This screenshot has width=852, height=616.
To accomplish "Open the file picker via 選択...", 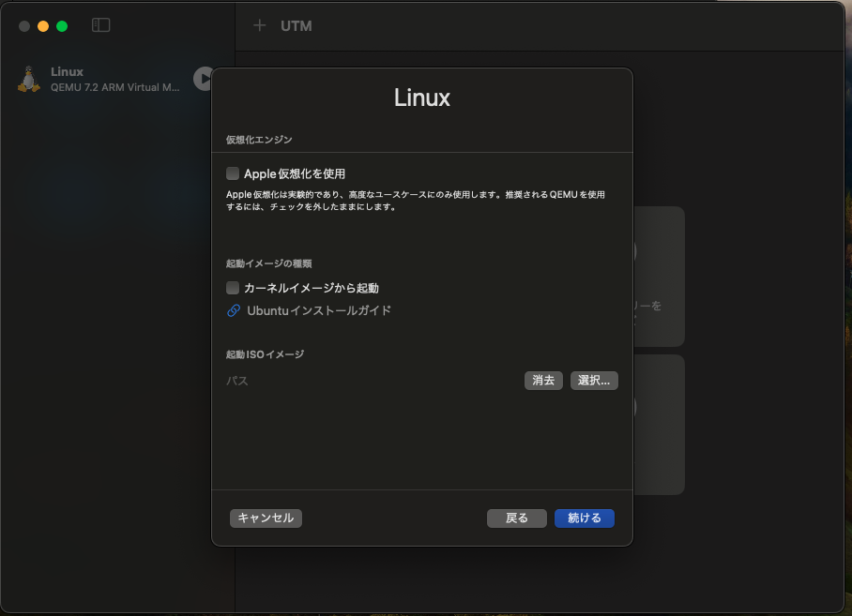I will click(593, 380).
